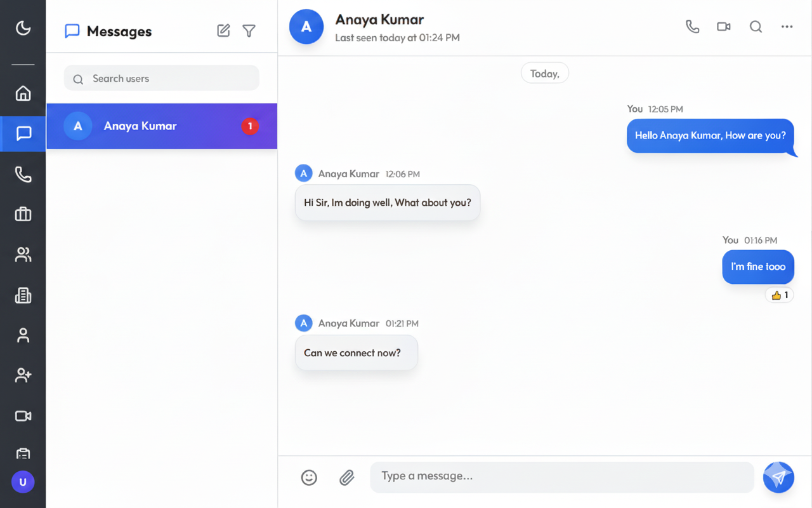Screen dimensions: 812x508
Task: Compose a new message
Action: pos(223,30)
